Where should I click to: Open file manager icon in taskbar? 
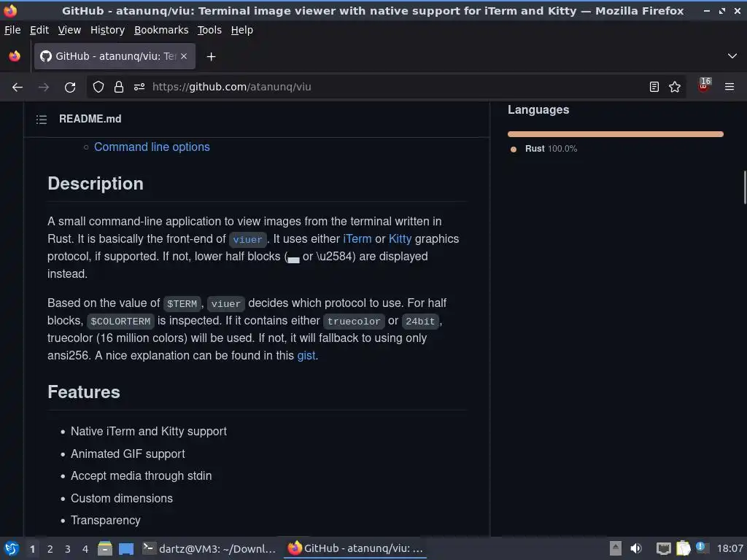click(105, 548)
